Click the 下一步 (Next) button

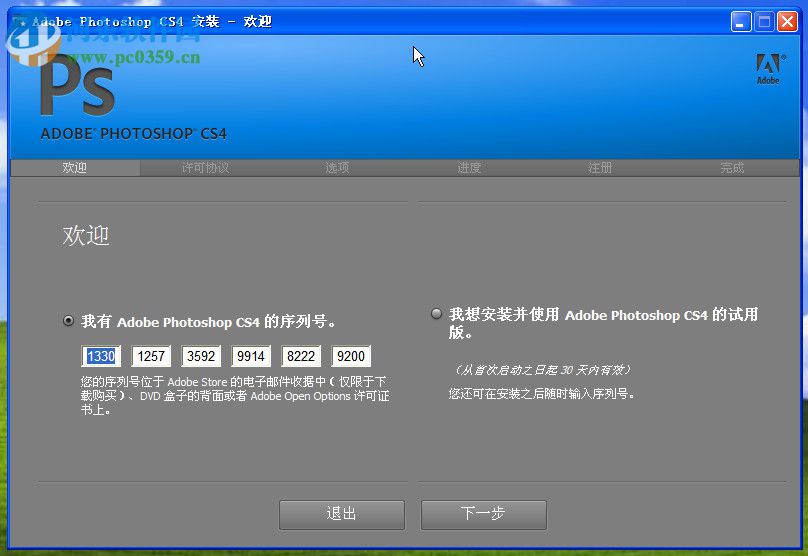(483, 514)
